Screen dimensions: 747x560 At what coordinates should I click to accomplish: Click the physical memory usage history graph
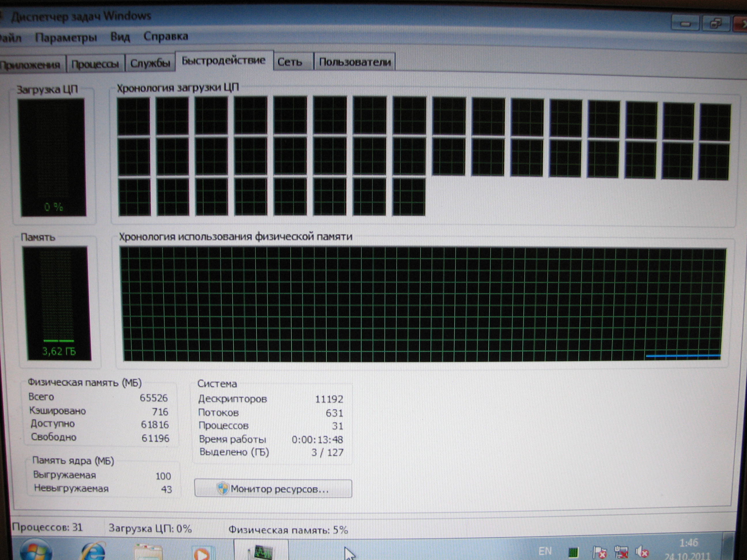[422, 304]
